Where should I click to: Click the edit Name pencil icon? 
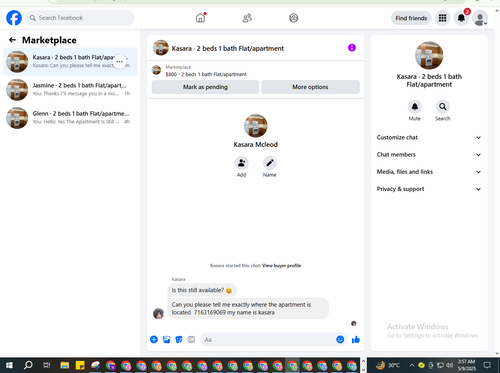tap(270, 163)
